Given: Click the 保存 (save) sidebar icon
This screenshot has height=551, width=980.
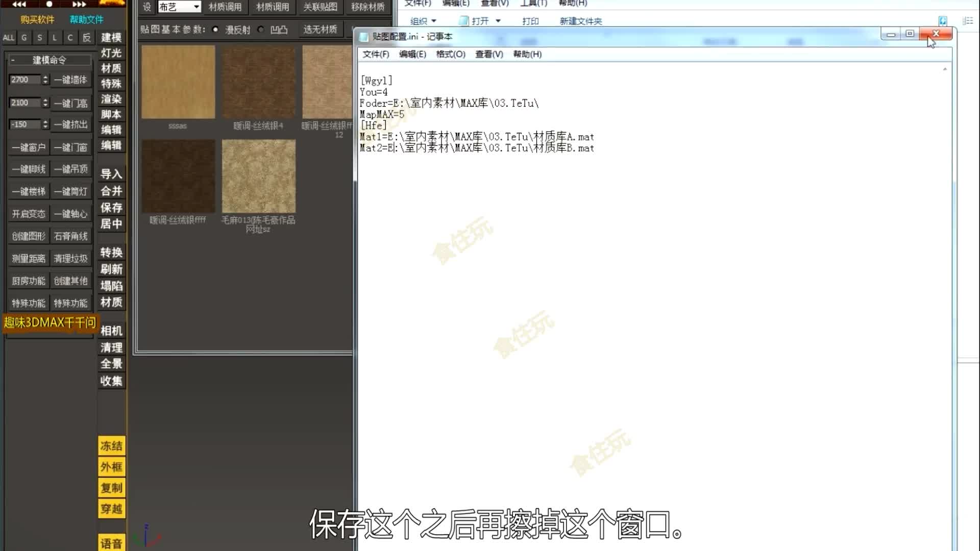Looking at the screenshot, I should pyautogui.click(x=111, y=208).
